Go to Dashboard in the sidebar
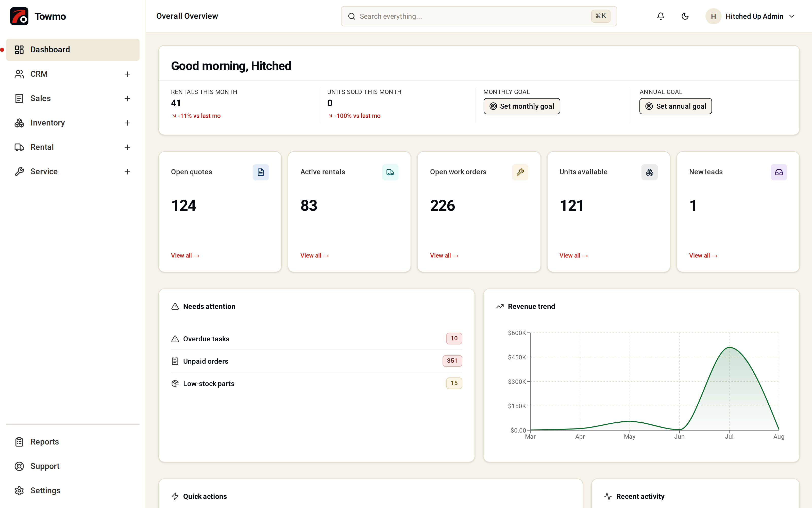Screen dimensions: 812x508 73,50
